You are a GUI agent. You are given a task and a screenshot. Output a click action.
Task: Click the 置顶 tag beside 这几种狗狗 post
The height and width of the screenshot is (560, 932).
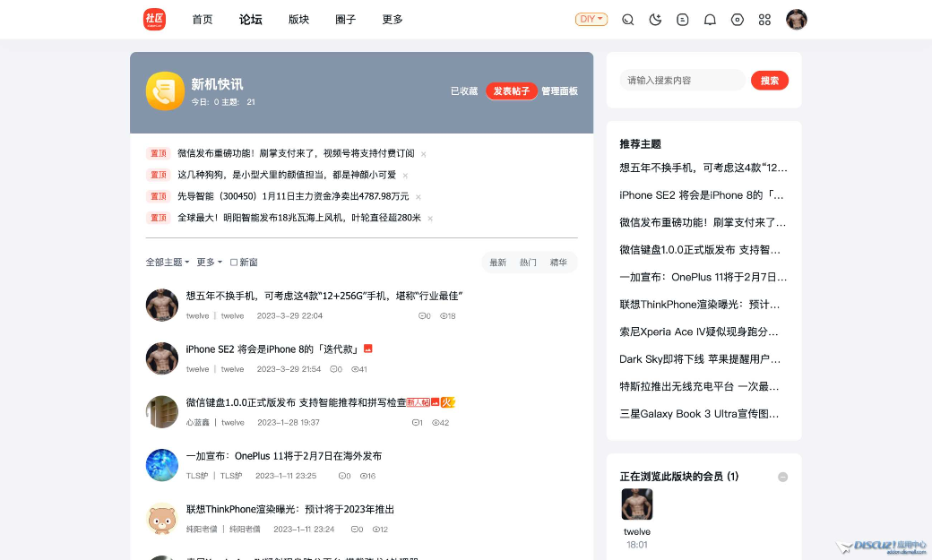pos(158,175)
